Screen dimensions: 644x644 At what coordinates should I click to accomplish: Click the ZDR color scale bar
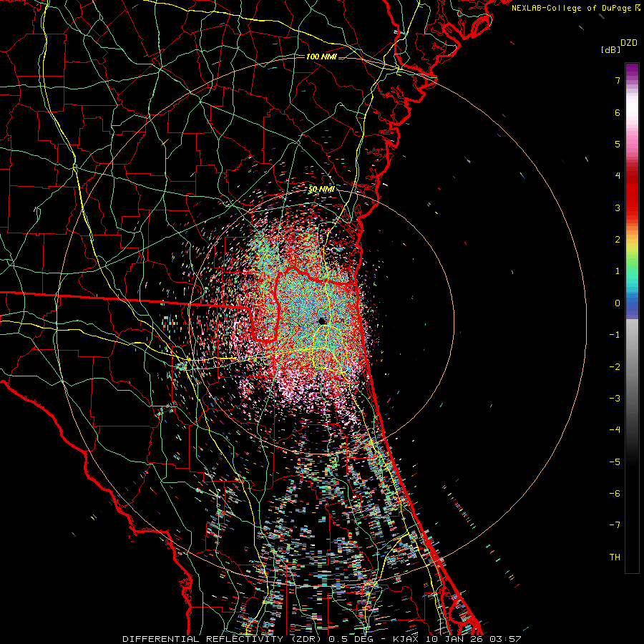[x=632, y=318]
